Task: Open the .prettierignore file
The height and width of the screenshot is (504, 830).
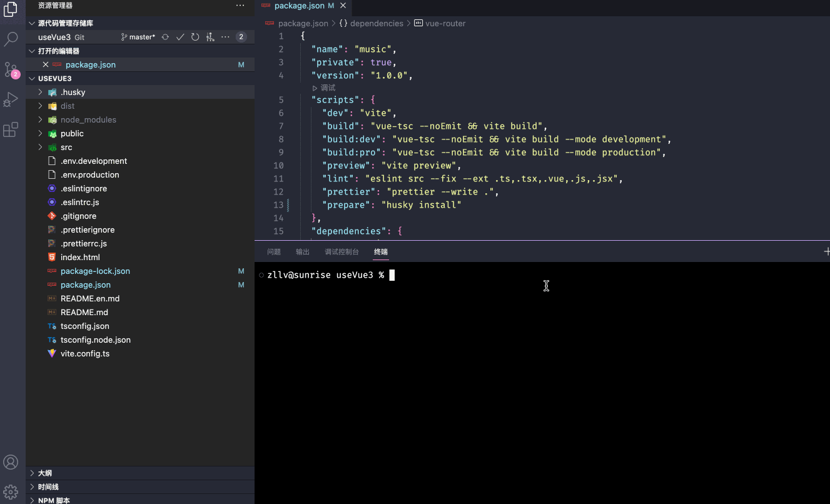Action: tap(140, 229)
